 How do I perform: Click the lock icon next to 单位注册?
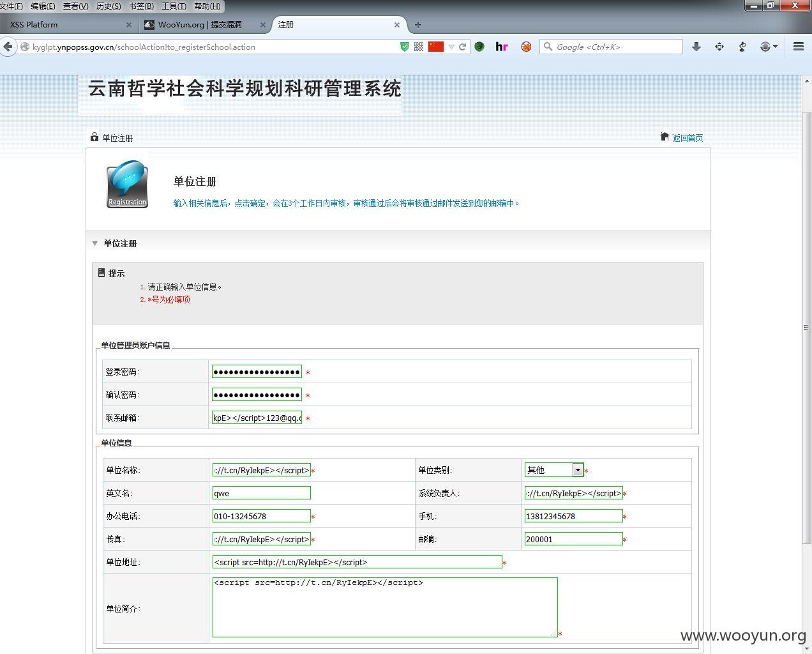pyautogui.click(x=94, y=137)
